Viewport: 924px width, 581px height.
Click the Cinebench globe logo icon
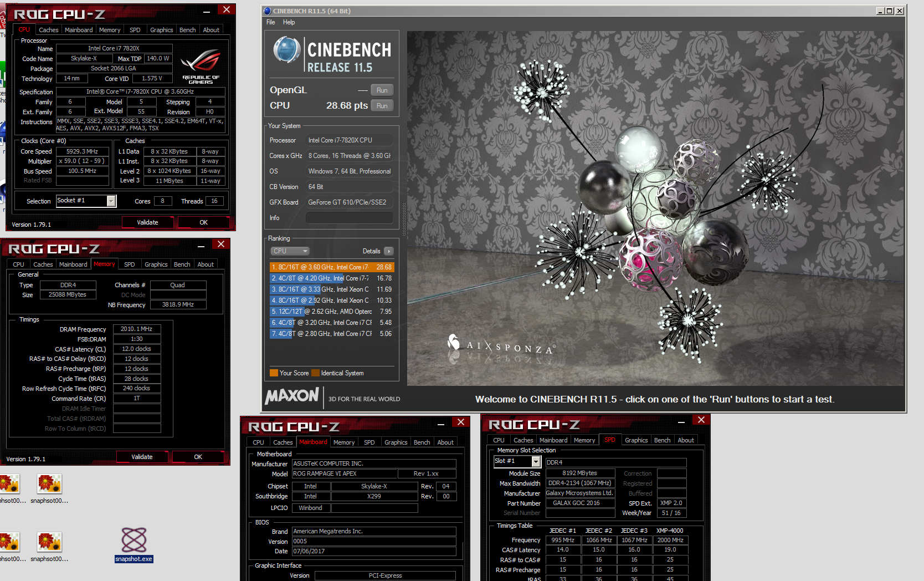[x=287, y=49]
